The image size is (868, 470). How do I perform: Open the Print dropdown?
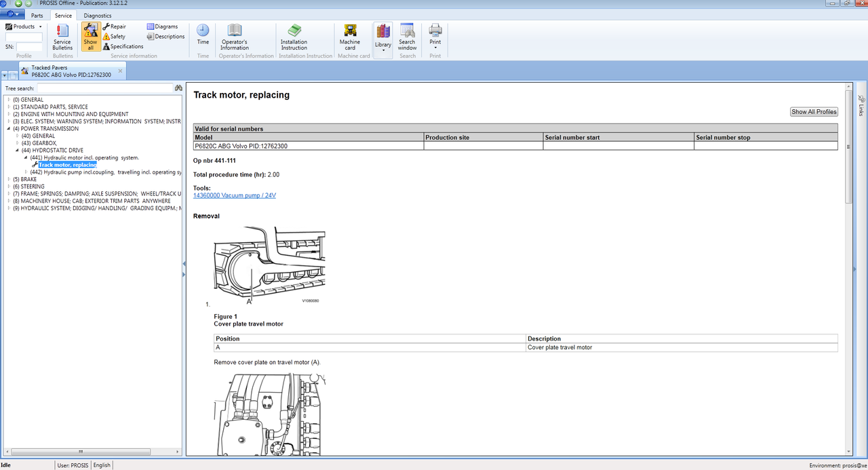pos(435,37)
